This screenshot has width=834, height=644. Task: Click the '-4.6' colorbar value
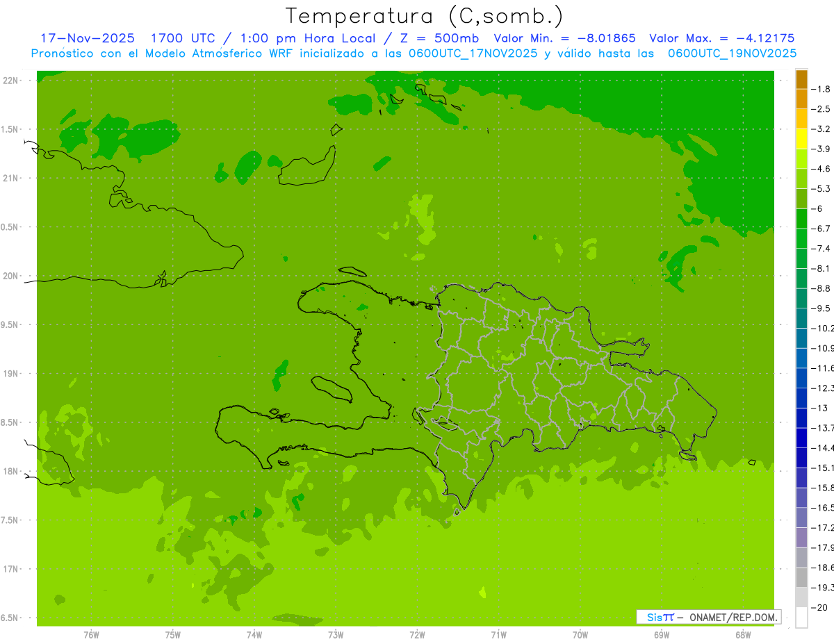(821, 169)
